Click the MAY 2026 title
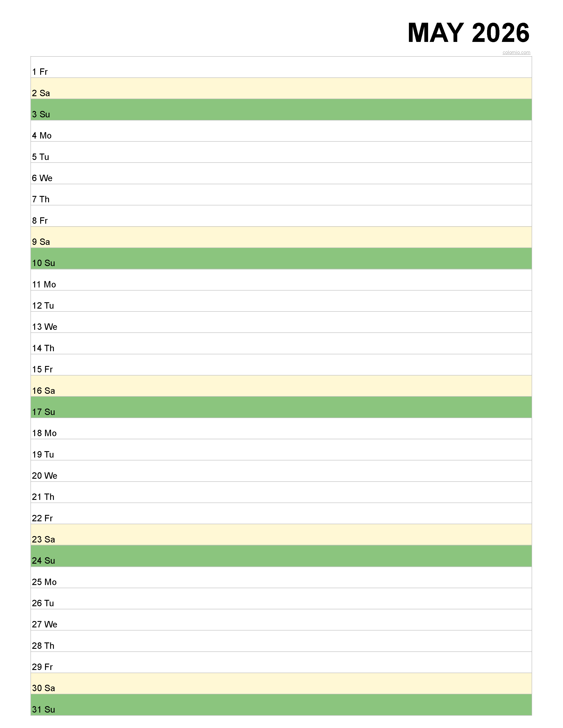The image size is (563, 728). [x=469, y=33]
